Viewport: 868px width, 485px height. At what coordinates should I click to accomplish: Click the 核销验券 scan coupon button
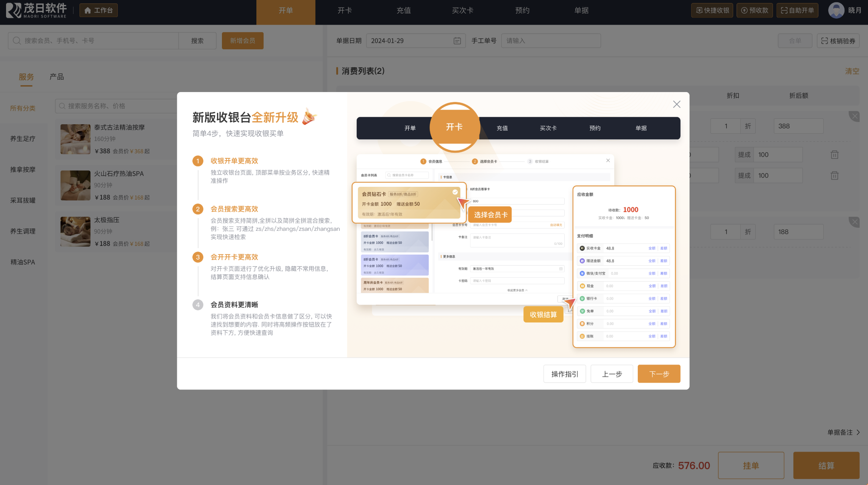click(x=838, y=41)
